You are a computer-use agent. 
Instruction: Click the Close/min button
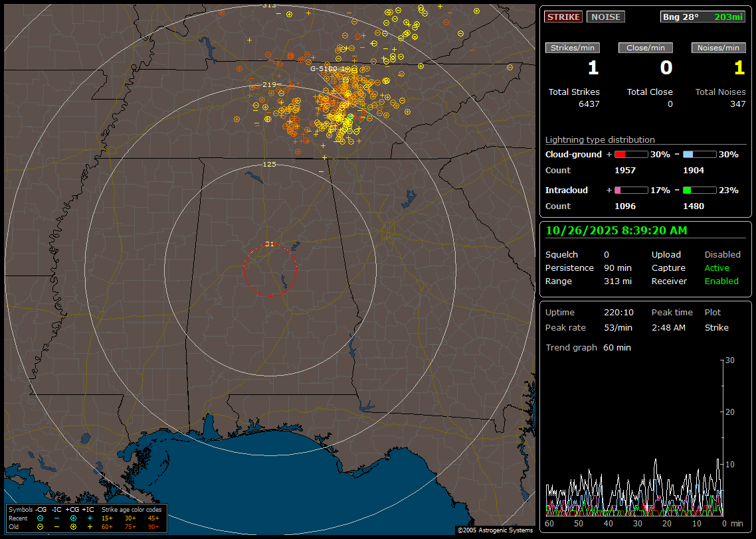click(646, 48)
